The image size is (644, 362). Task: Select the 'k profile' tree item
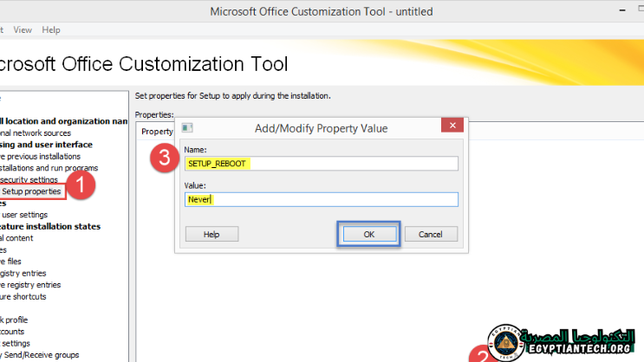(x=14, y=320)
